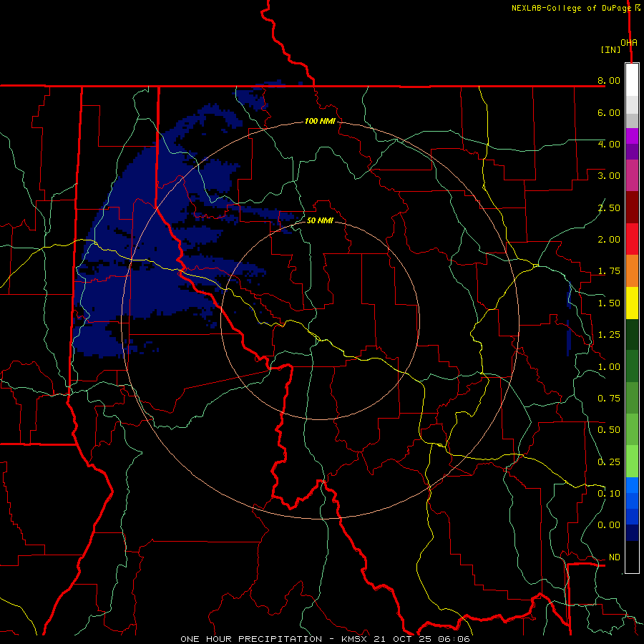Select the pink legend swatch near 3.00
Viewport: 644px width, 644px height.
632,175
